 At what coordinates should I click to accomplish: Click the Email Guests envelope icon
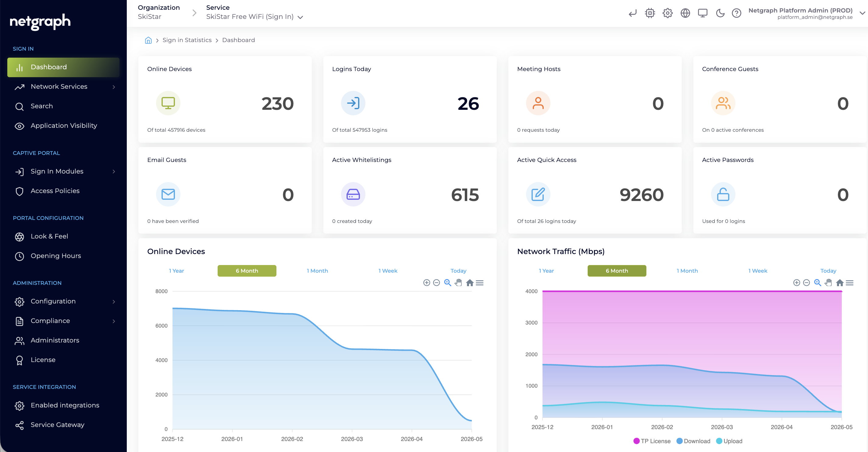(x=168, y=194)
